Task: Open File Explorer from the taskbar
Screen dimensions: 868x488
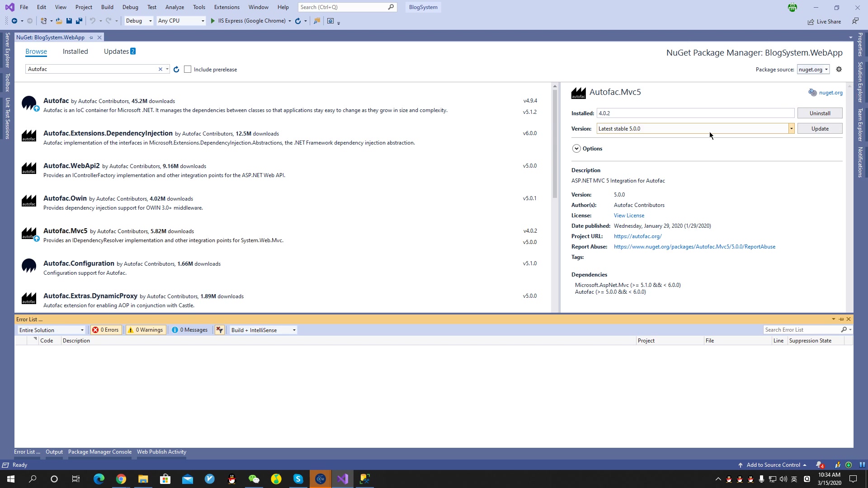Action: 143,479
